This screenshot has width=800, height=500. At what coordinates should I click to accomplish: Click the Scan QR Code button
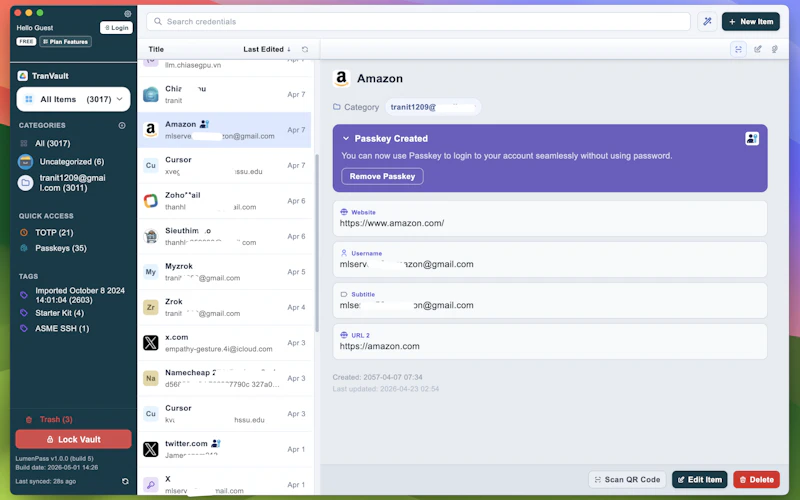pyautogui.click(x=627, y=480)
